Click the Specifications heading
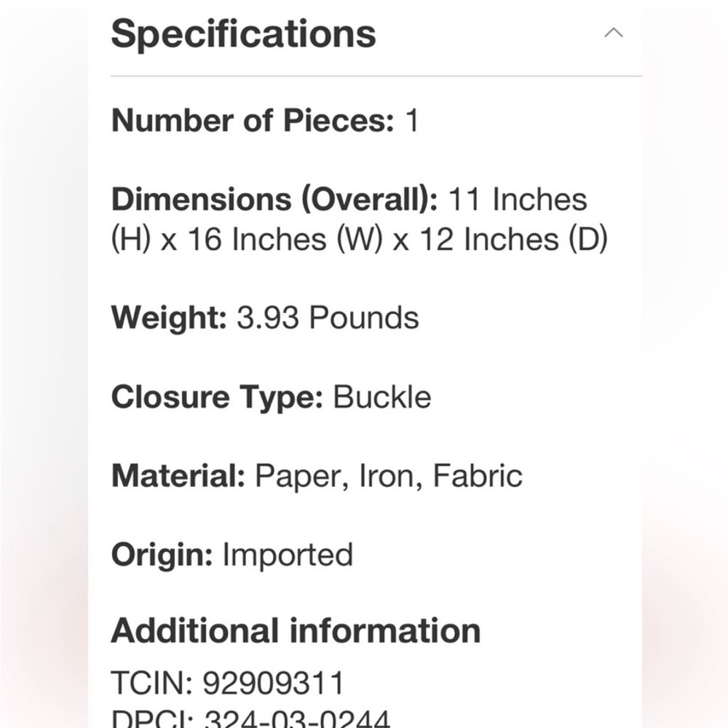 [243, 33]
